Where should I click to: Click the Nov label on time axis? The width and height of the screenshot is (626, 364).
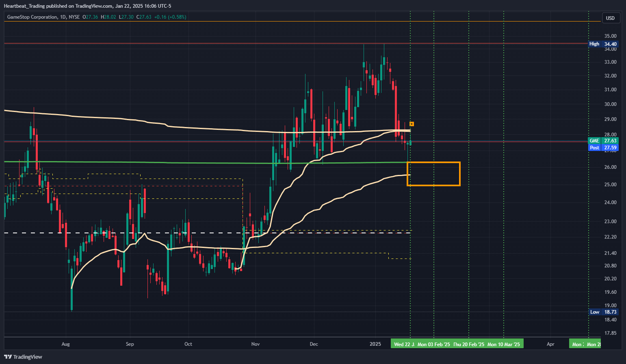pyautogui.click(x=256, y=344)
